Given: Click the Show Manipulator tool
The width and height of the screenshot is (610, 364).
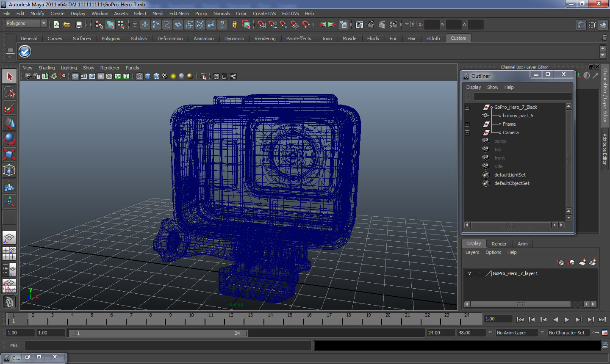Looking at the screenshot, I should (x=9, y=201).
